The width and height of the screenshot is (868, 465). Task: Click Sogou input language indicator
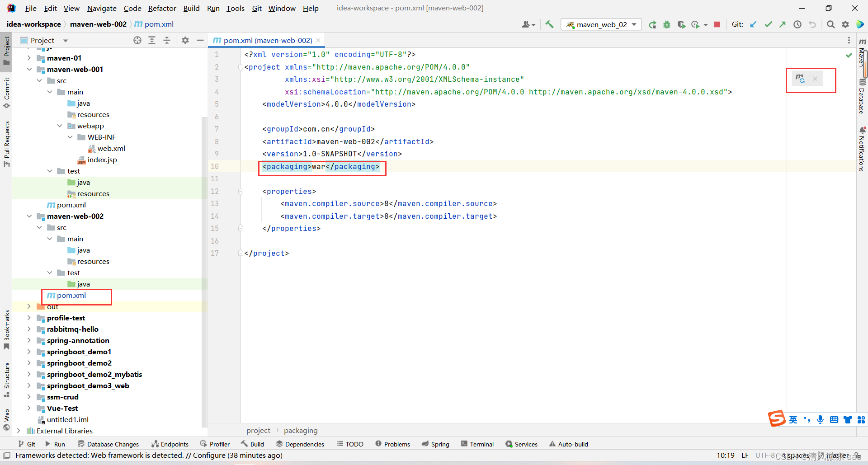click(793, 419)
